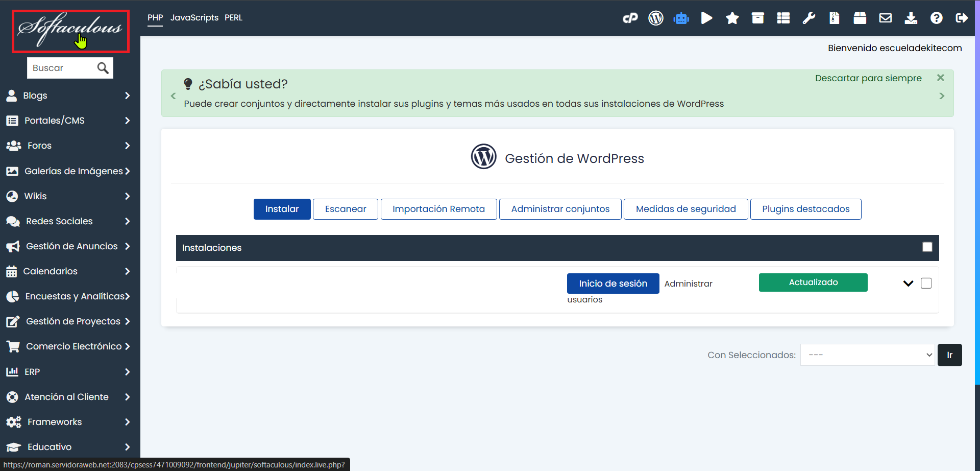Open Importación Remota tab
Image resolution: width=980 pixels, height=471 pixels.
click(x=438, y=209)
